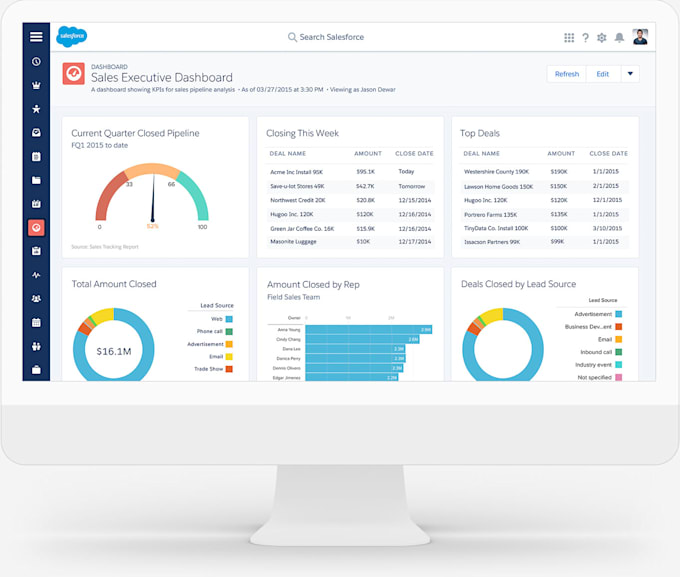Image resolution: width=680 pixels, height=577 pixels.
Task: Select the Masonite Luggage row
Action: (350, 242)
